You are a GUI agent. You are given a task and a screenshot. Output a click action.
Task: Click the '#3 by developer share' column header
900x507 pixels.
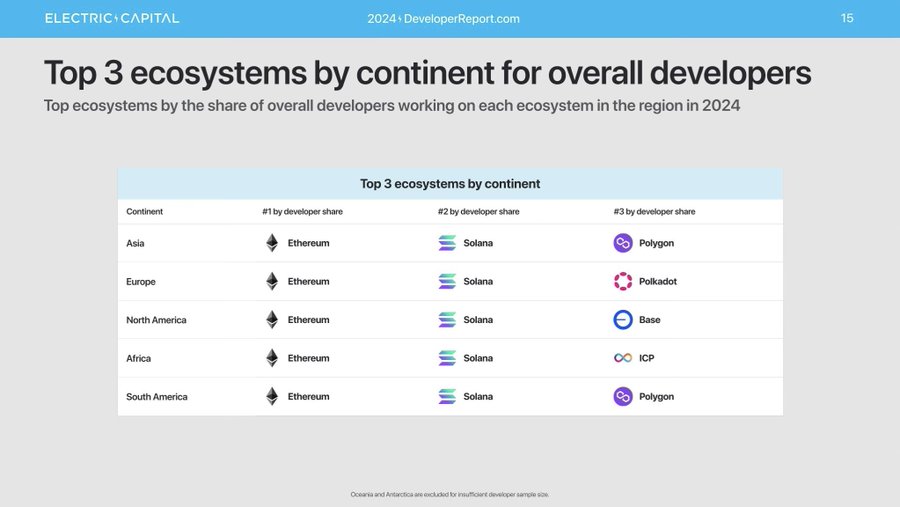click(x=654, y=211)
